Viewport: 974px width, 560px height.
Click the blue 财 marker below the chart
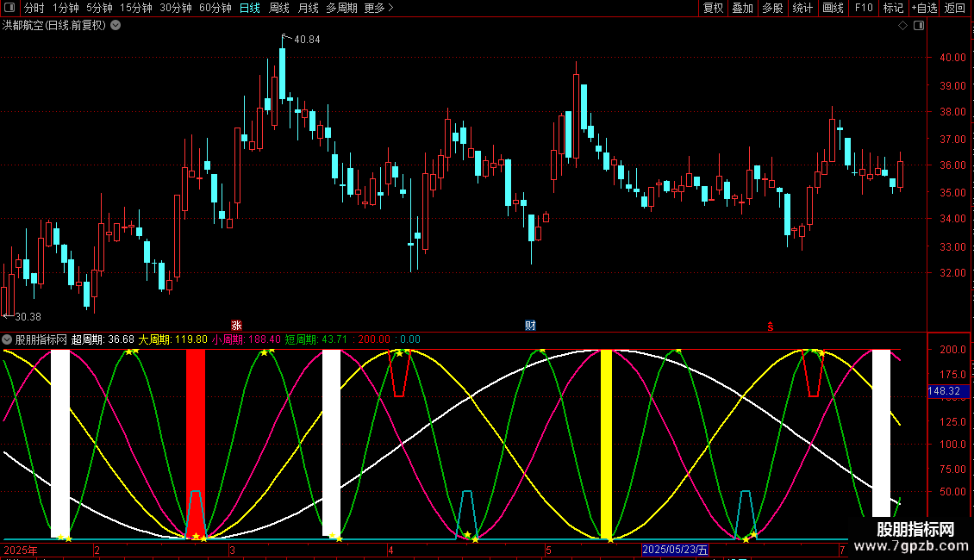(530, 326)
